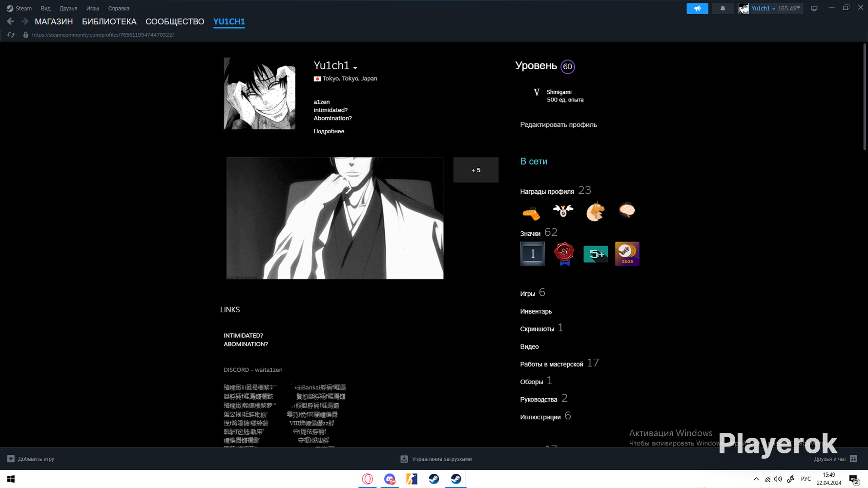Go back with the back arrow
The image size is (868, 488).
click(x=10, y=21)
